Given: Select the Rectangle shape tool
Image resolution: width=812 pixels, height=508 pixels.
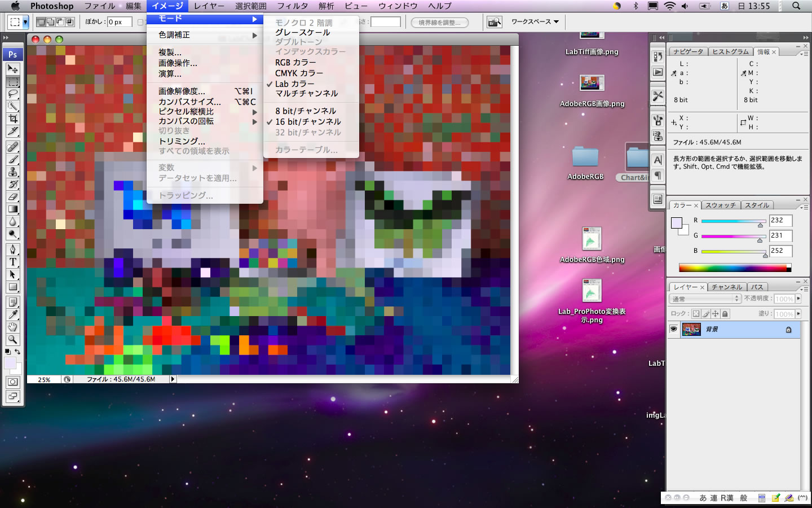Looking at the screenshot, I should (x=12, y=287).
